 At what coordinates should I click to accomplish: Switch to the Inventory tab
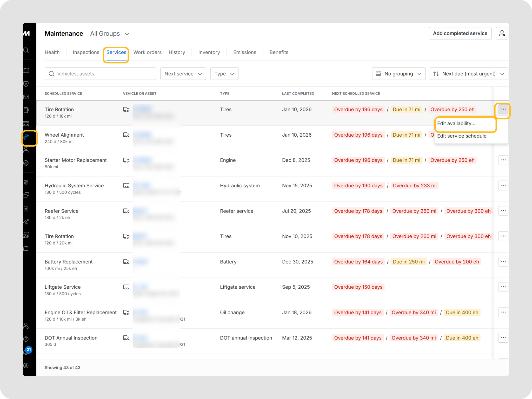[x=209, y=52]
